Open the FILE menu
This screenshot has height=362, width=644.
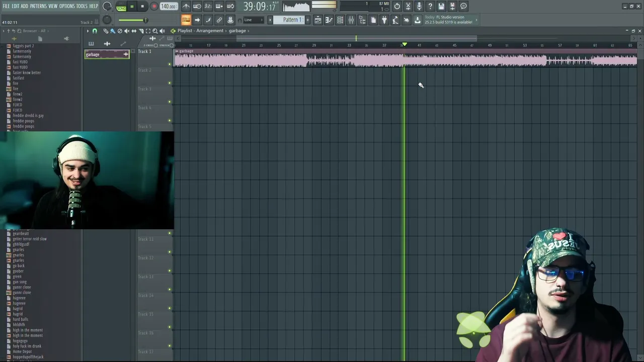coord(6,6)
